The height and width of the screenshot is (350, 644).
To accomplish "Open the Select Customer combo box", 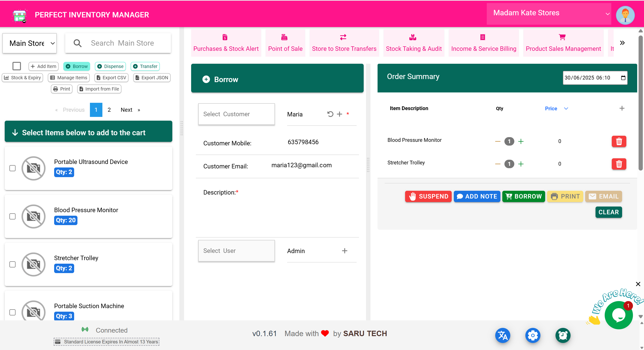I will tap(237, 114).
